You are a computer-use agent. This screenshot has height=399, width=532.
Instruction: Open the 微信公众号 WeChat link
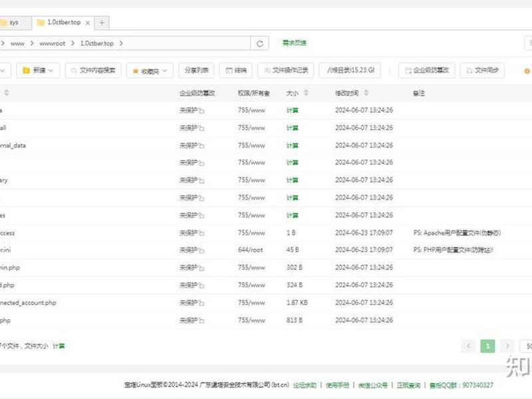pyautogui.click(x=373, y=385)
